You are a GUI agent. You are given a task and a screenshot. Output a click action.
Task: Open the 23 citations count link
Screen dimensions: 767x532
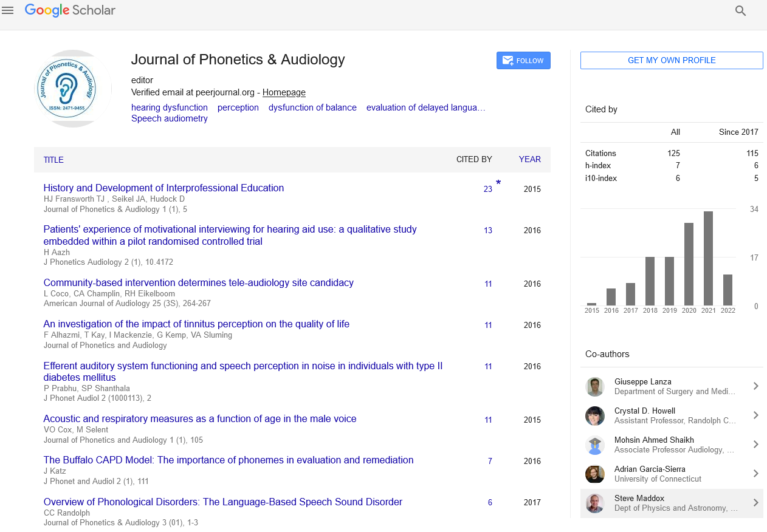tap(487, 189)
